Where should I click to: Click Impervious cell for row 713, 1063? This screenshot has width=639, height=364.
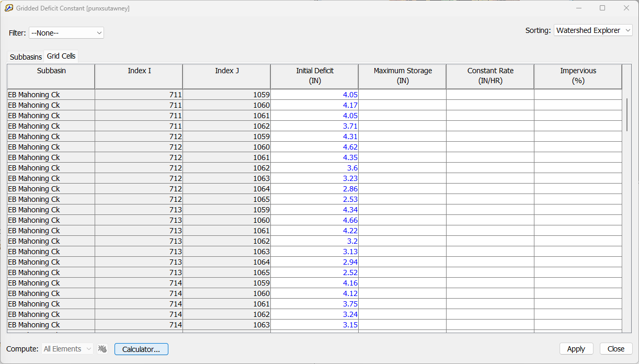click(x=578, y=252)
